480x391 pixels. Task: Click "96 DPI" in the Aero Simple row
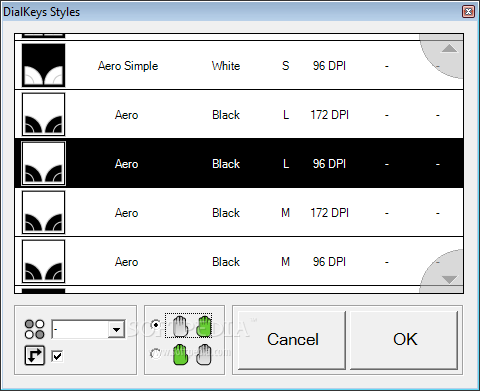[x=329, y=66]
